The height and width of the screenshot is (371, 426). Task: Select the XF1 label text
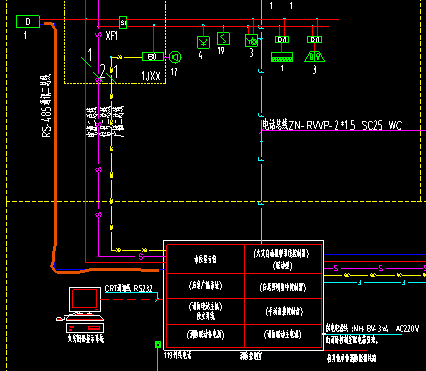tap(112, 36)
